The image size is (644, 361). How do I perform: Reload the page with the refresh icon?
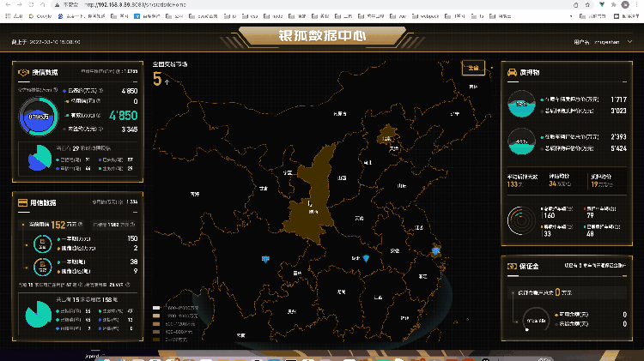tap(31, 4)
